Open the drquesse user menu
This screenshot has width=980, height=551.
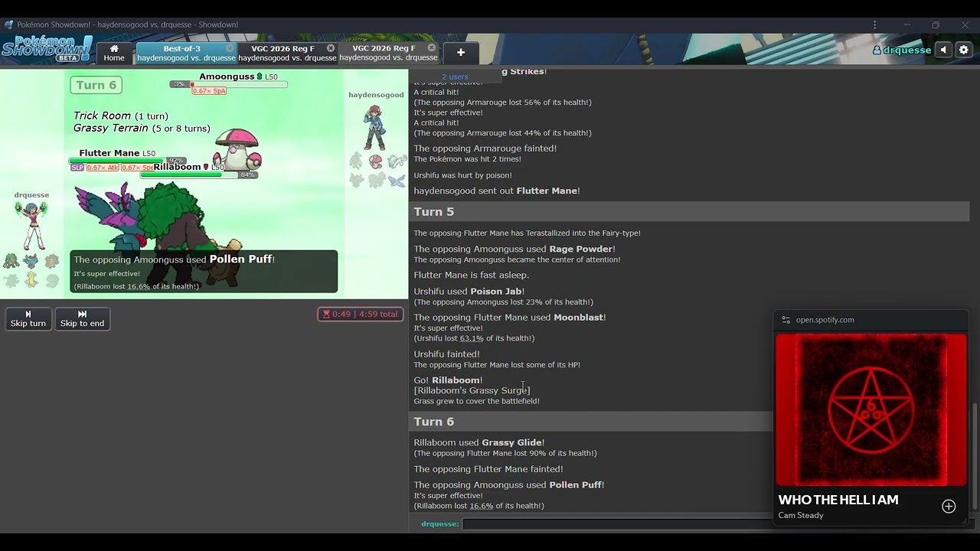(x=902, y=51)
